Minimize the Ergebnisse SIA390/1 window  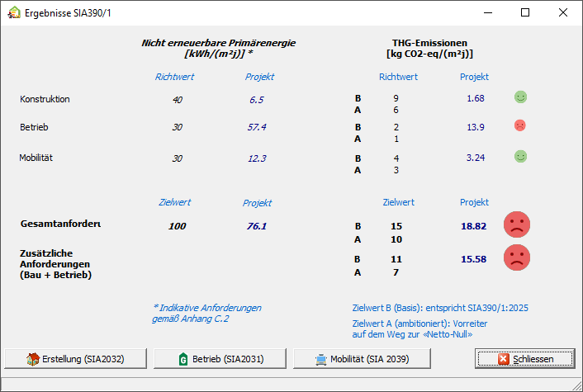pyautogui.click(x=487, y=12)
